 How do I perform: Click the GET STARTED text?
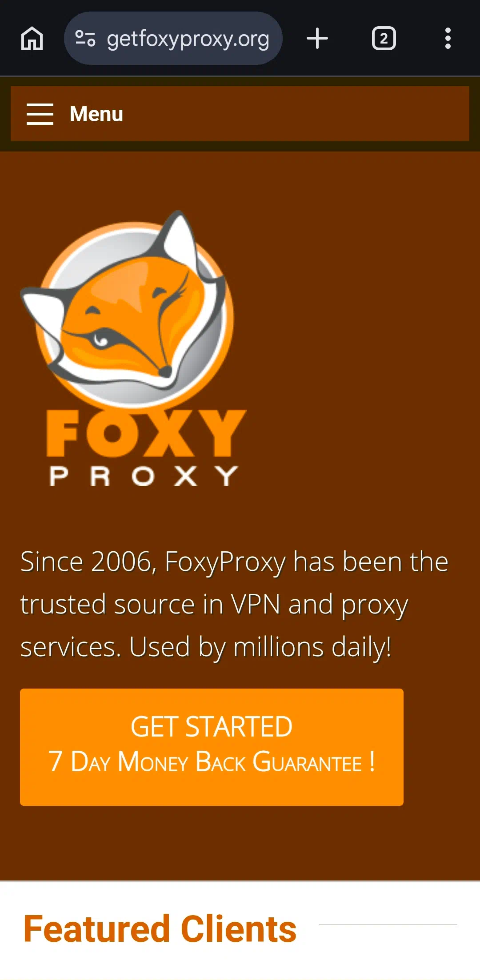tap(212, 727)
